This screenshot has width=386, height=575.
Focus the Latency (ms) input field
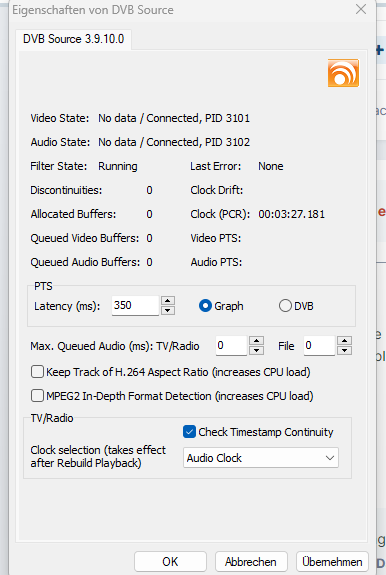pos(135,305)
